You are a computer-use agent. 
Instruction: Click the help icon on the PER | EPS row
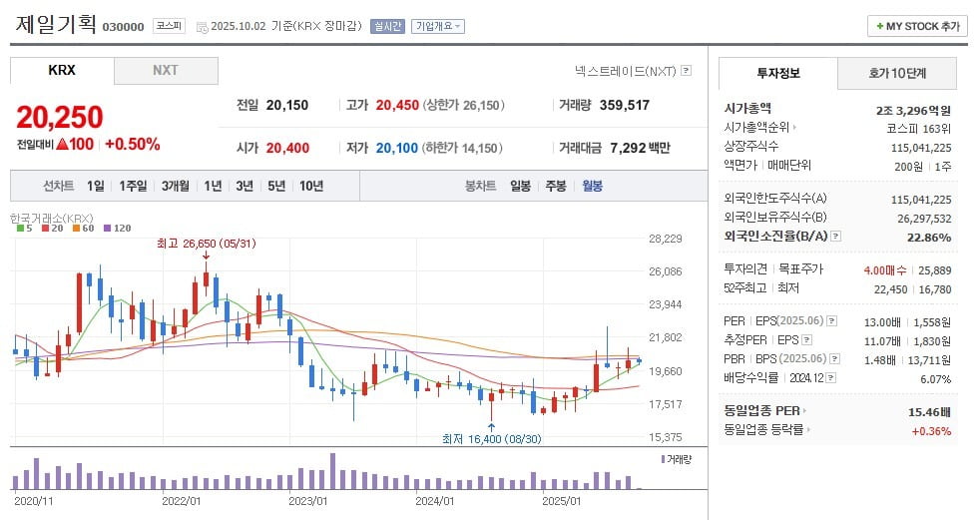coord(832,321)
